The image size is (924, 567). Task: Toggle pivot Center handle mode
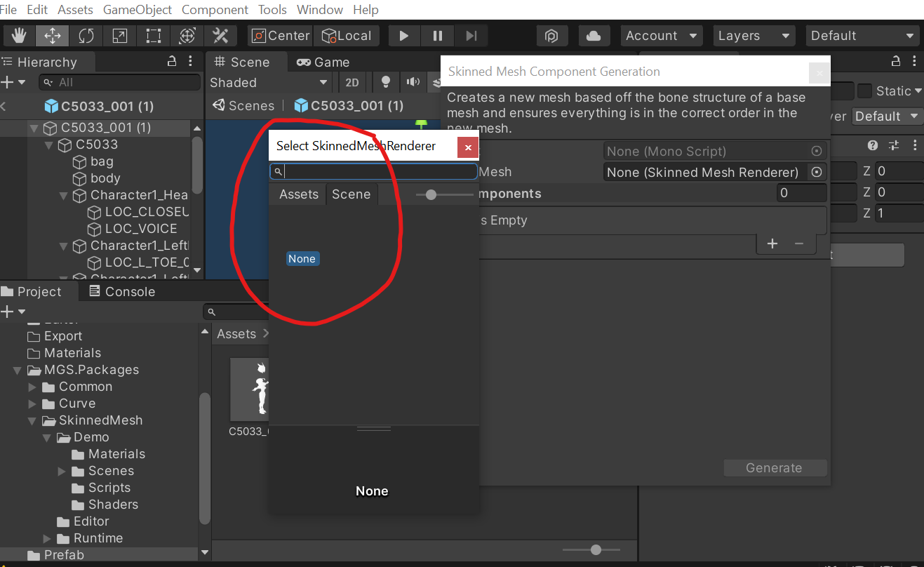[x=280, y=36]
